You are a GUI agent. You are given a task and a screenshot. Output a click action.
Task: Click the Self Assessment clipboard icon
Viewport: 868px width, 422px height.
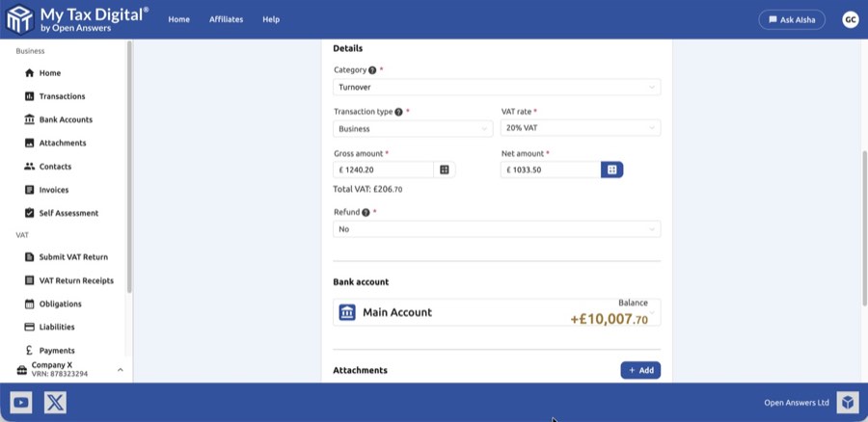[29, 213]
